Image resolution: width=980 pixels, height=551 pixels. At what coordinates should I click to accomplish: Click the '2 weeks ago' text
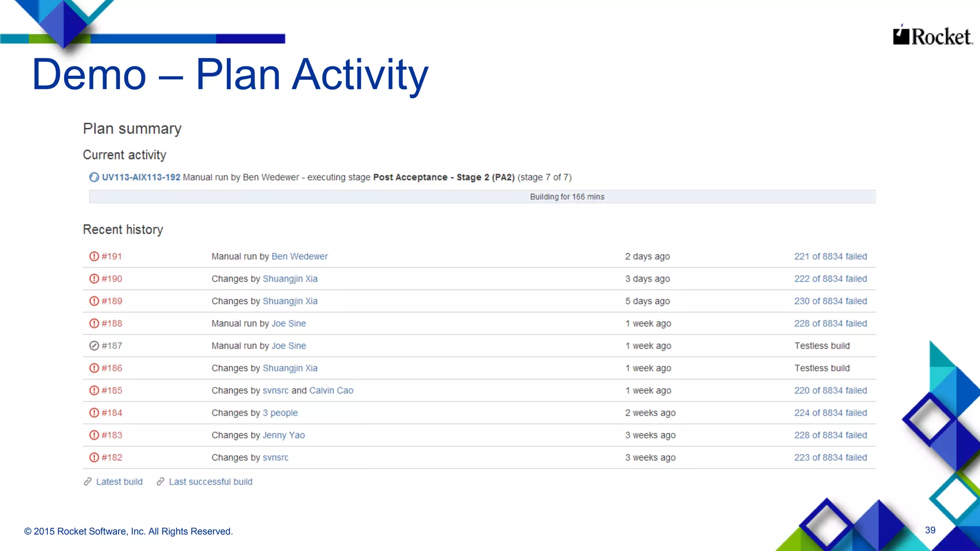[650, 413]
